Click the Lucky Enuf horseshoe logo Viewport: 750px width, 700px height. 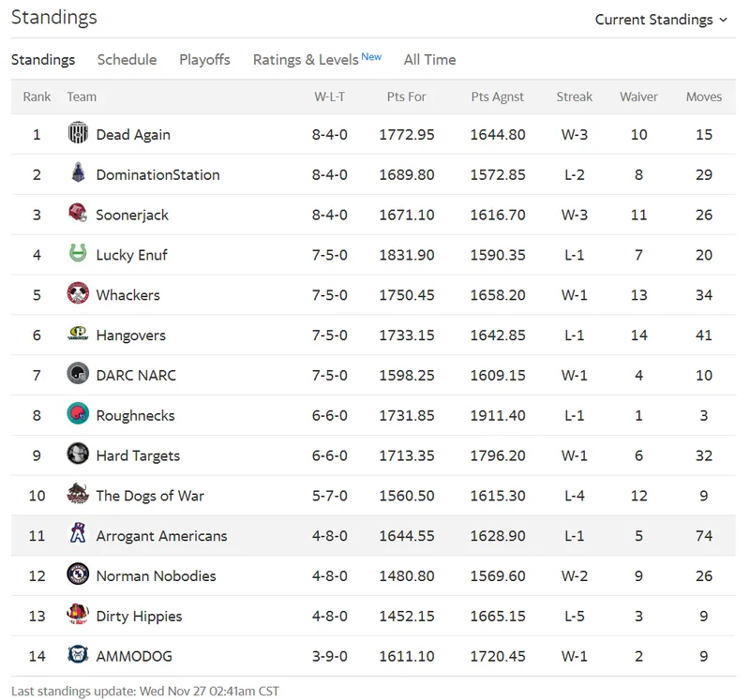[x=78, y=253]
